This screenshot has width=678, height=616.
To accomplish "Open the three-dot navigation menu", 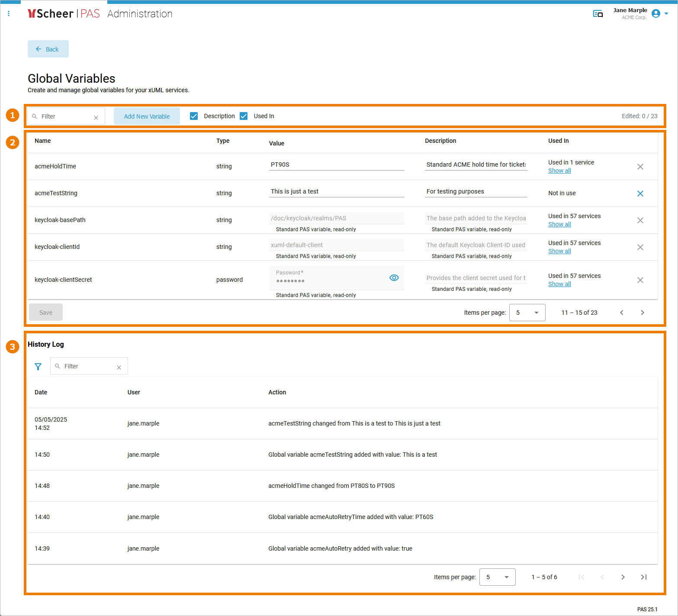I will pos(9,14).
